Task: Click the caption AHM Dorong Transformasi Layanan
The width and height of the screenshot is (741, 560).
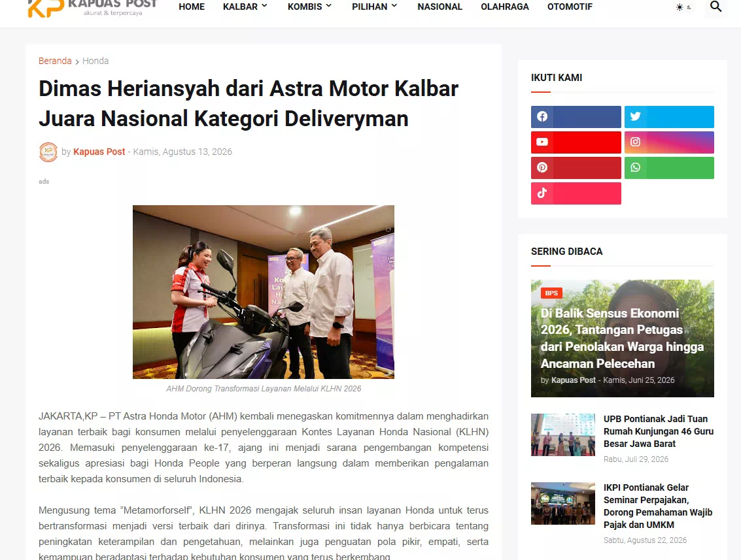Action: (x=263, y=389)
